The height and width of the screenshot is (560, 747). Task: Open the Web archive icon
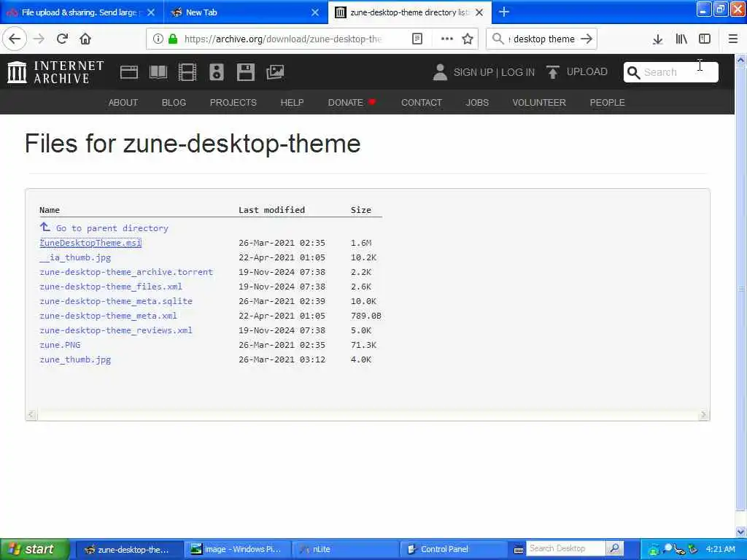coord(128,72)
